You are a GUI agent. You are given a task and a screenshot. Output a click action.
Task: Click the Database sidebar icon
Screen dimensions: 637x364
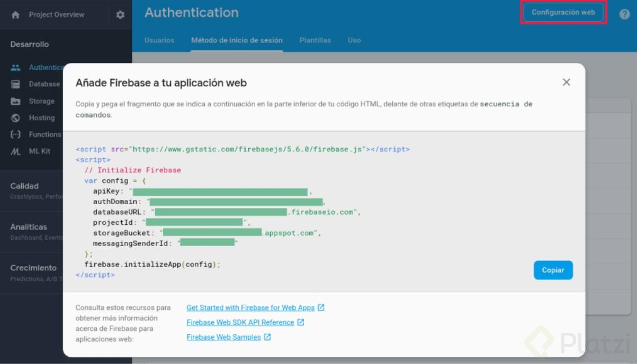click(15, 84)
